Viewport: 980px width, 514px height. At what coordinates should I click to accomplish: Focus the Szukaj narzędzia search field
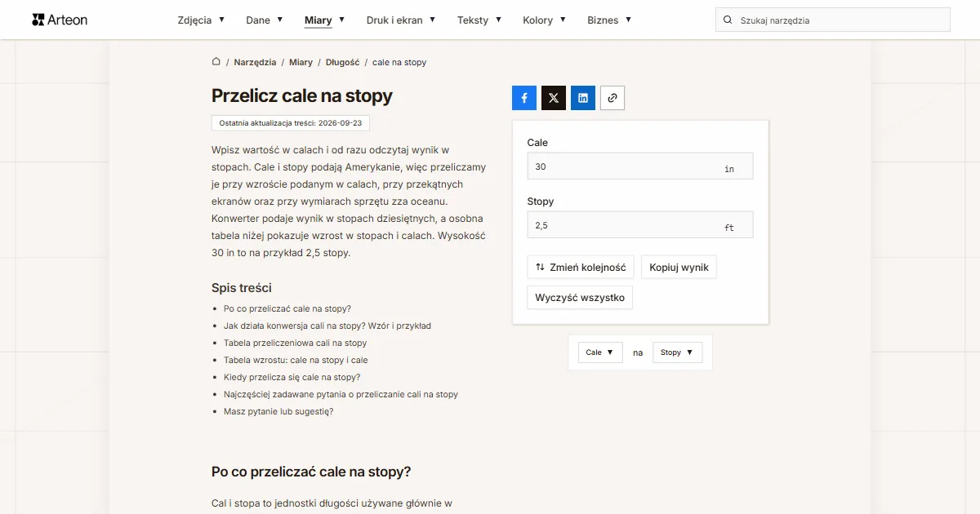point(833,20)
